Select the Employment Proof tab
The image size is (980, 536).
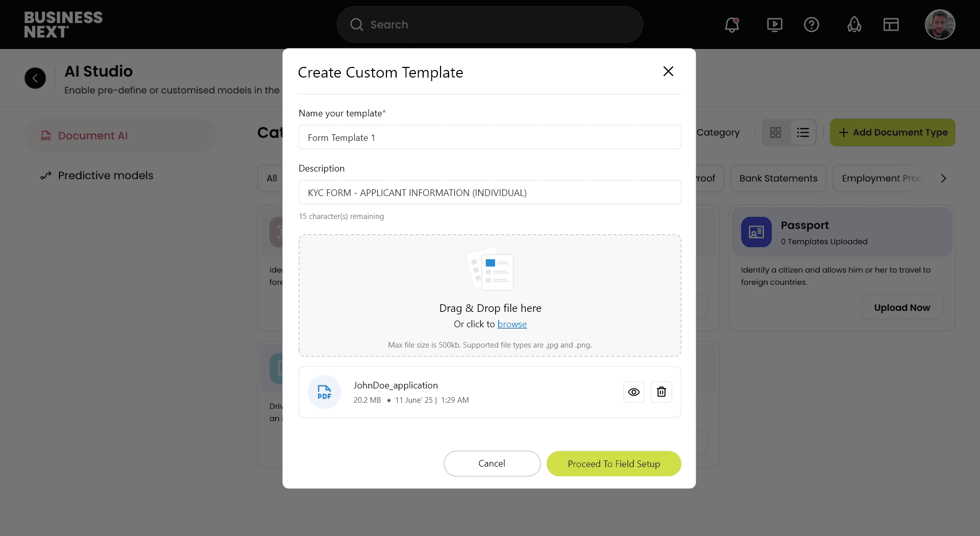click(882, 179)
